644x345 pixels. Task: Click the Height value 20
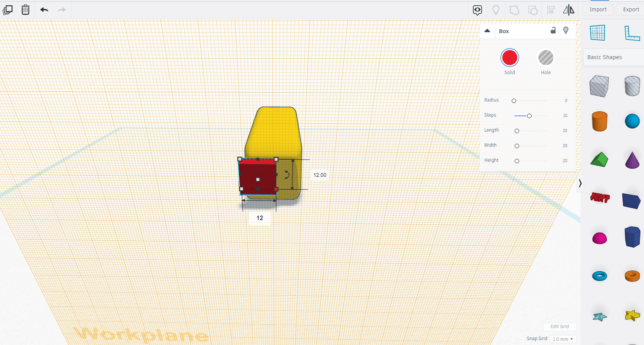[565, 161]
